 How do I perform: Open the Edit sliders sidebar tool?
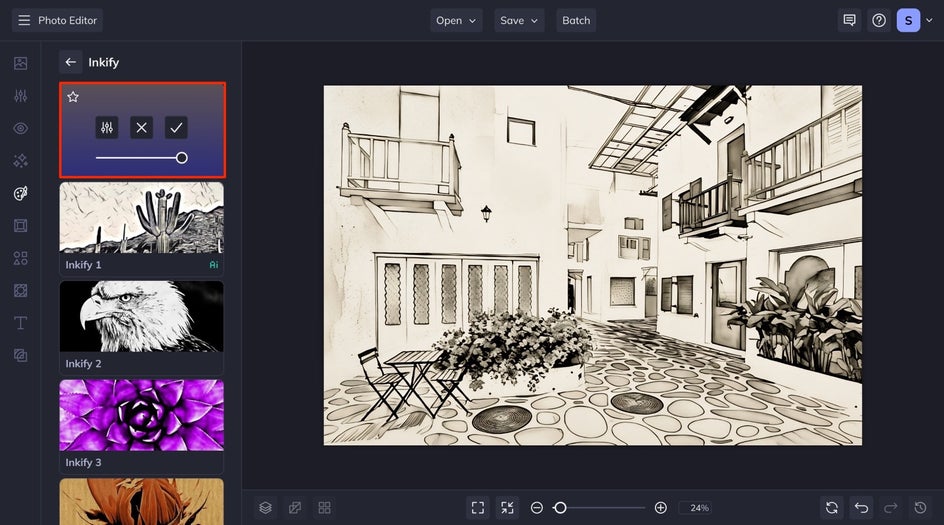tap(20, 96)
